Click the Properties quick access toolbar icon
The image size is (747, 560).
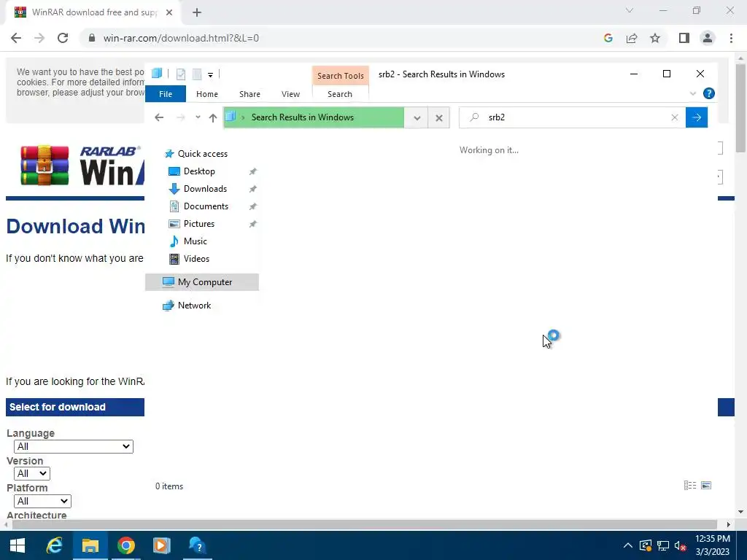[x=181, y=74]
